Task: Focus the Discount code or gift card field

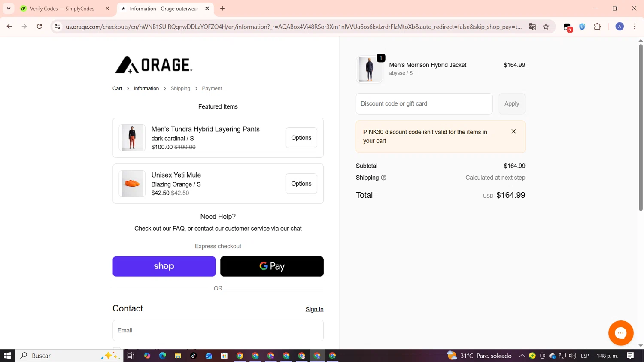Action: pyautogui.click(x=424, y=104)
